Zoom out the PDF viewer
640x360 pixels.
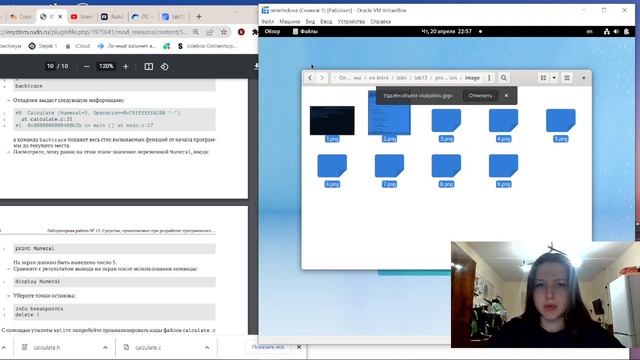[x=87, y=67]
